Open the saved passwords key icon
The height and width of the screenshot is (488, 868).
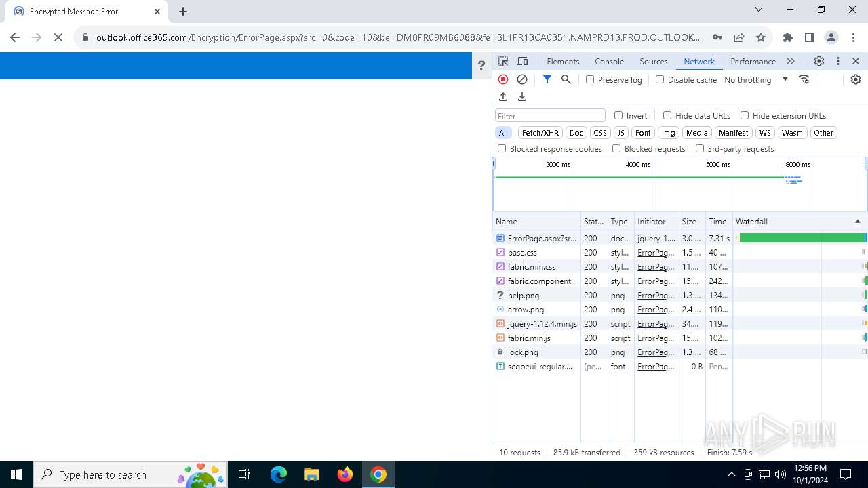pos(717,37)
